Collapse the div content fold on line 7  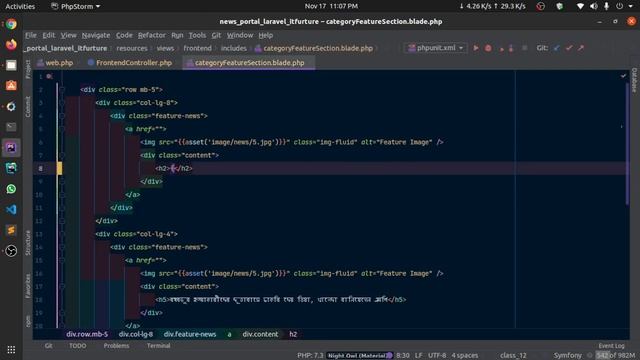click(62, 155)
